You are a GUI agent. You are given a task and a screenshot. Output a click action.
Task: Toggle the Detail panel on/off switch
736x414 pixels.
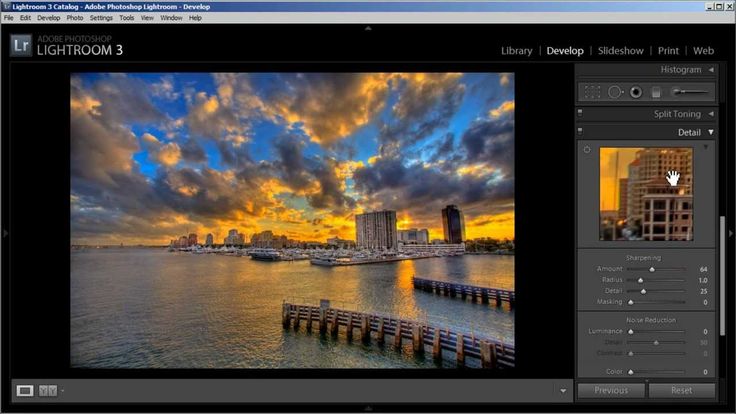(x=580, y=132)
